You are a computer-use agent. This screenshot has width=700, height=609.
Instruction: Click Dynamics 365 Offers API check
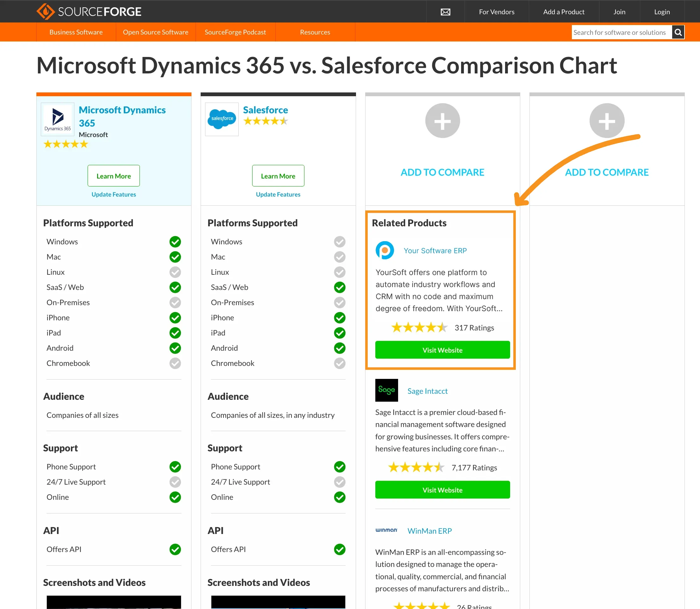click(x=175, y=549)
